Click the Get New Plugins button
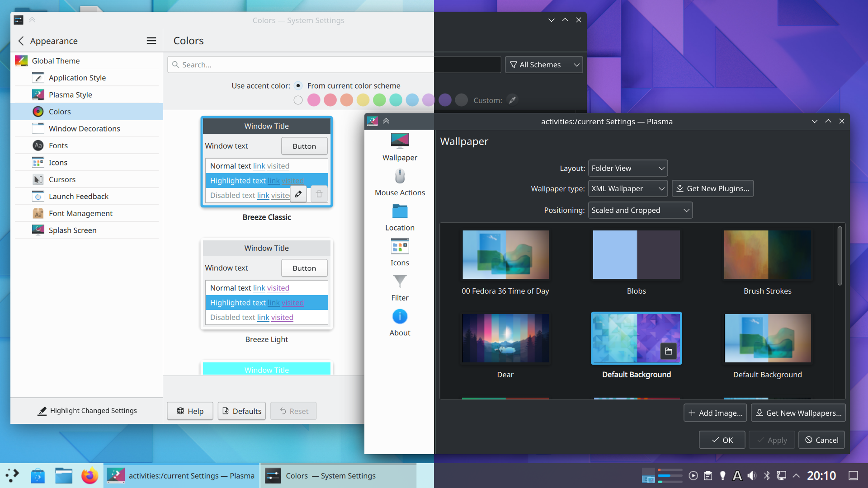868x488 pixels. pos(712,188)
